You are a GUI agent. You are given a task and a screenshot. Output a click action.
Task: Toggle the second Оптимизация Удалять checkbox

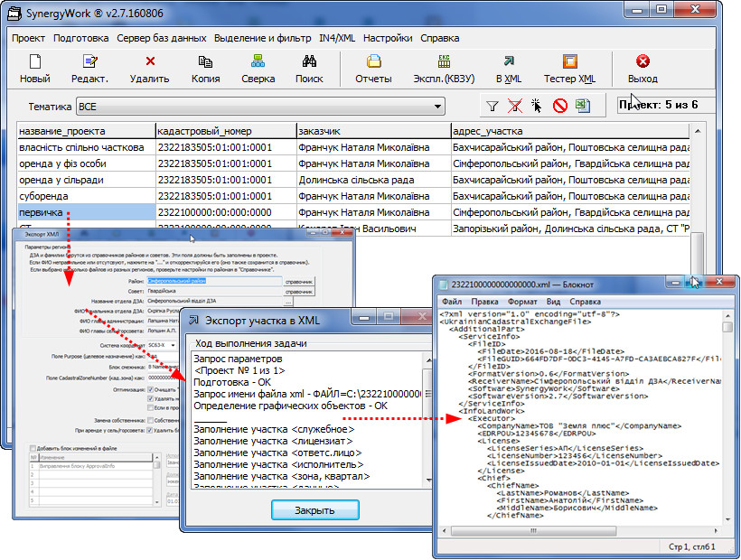pyautogui.click(x=150, y=399)
